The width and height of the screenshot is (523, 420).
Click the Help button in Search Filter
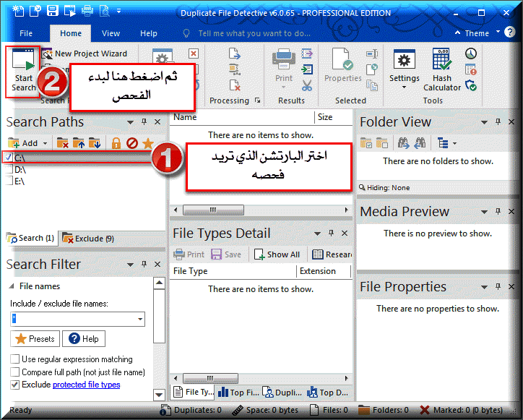coord(84,338)
